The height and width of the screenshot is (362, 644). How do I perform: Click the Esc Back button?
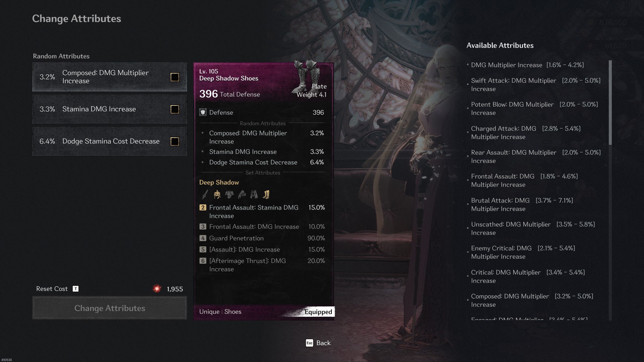(318, 343)
